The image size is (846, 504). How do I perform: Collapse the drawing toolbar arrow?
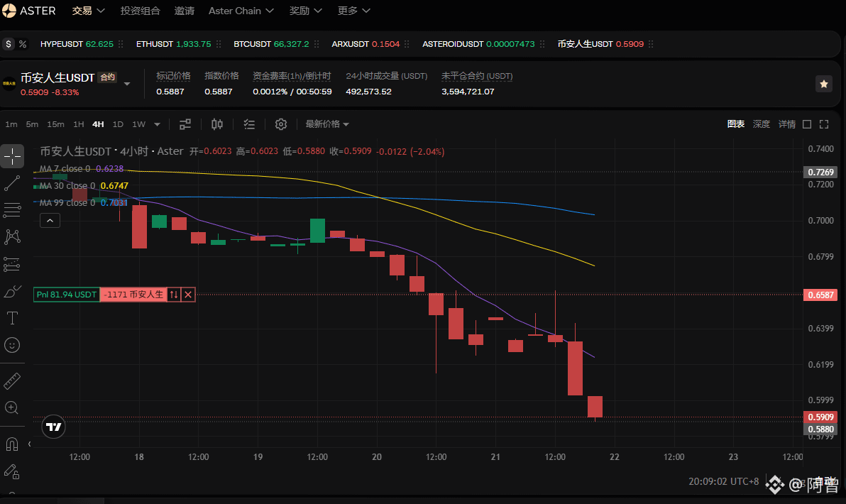pyautogui.click(x=29, y=444)
